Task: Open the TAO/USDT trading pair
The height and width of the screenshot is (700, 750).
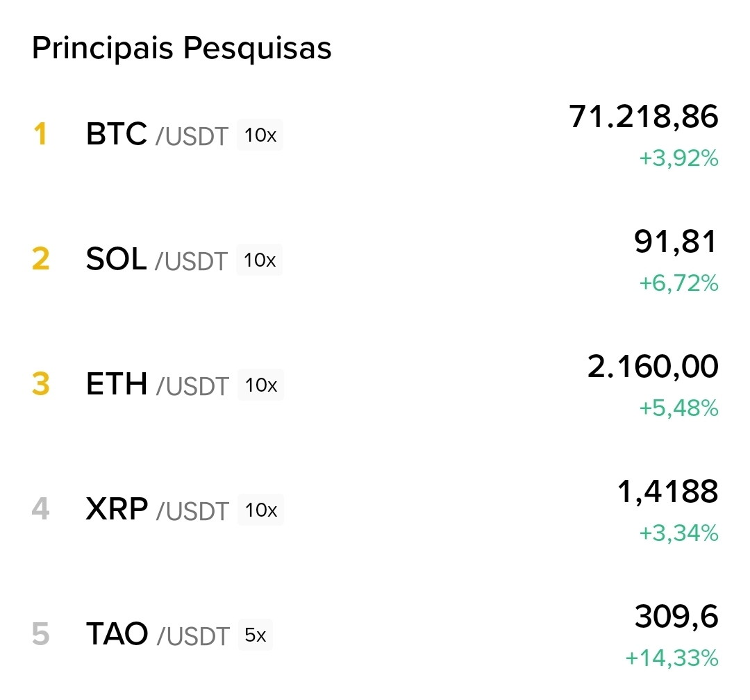Action: tap(157, 634)
